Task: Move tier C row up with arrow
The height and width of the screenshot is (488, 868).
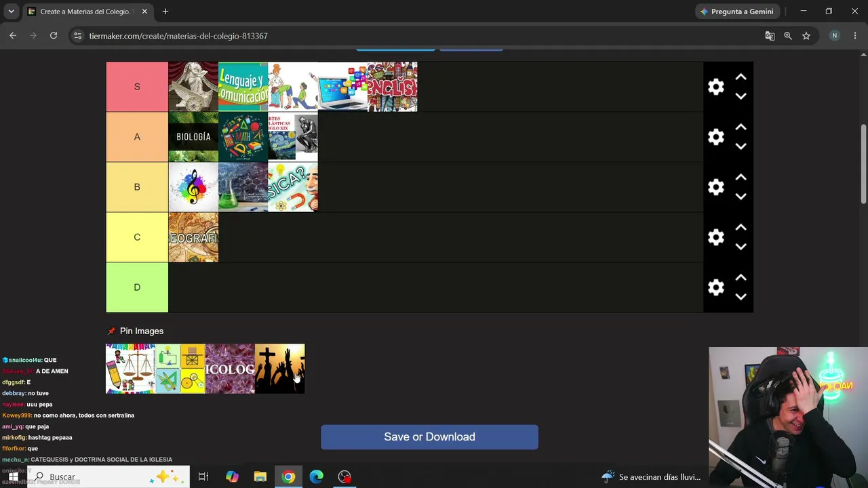Action: coord(741,228)
